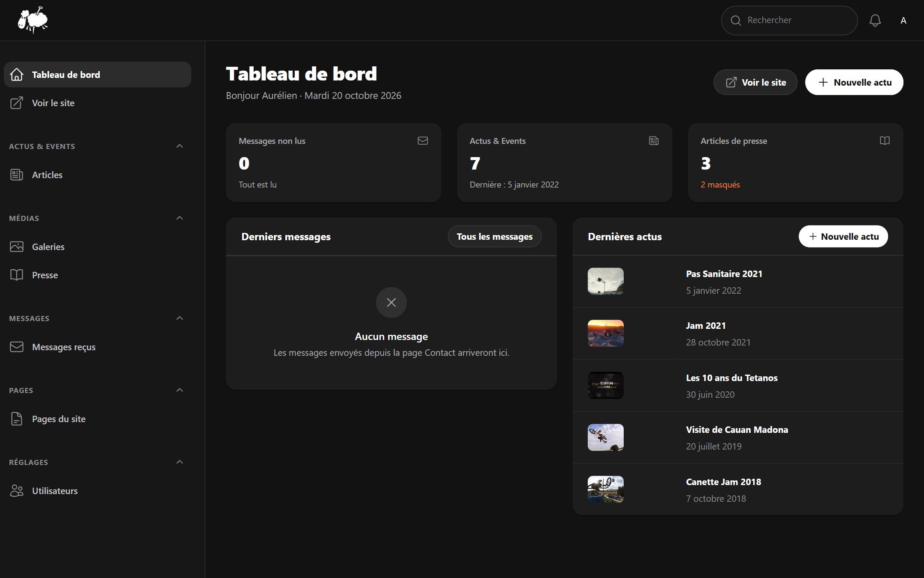Collapse the Messages sidebar section
This screenshot has width=924, height=578.
tap(180, 318)
